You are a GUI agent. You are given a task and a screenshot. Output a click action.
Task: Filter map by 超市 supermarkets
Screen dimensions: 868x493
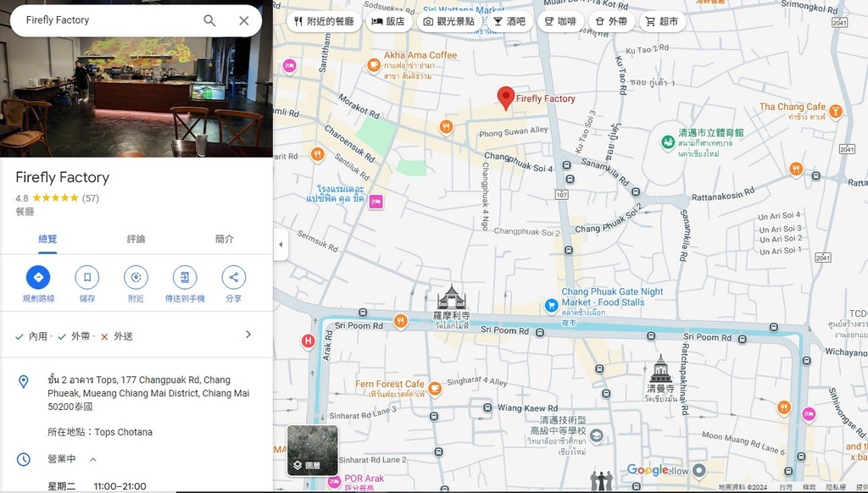click(x=662, y=21)
